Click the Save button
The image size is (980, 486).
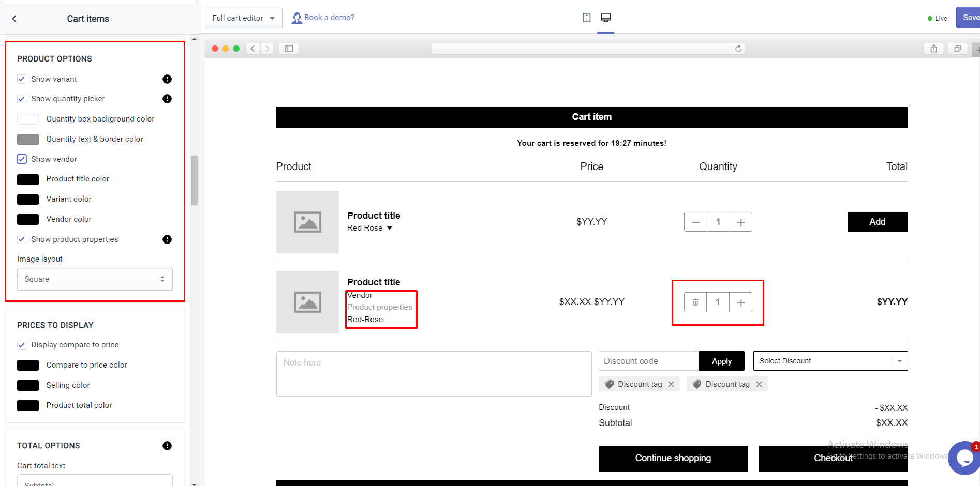coord(968,18)
